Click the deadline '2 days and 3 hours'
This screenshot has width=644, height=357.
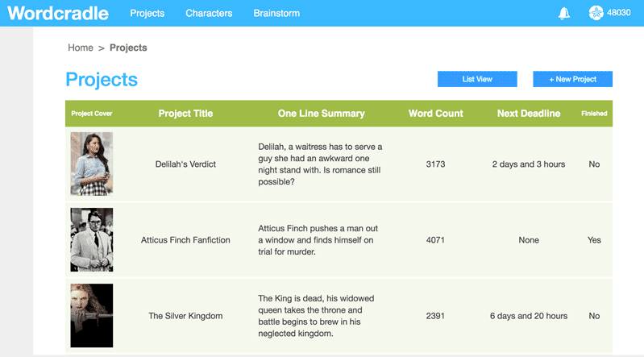point(529,164)
